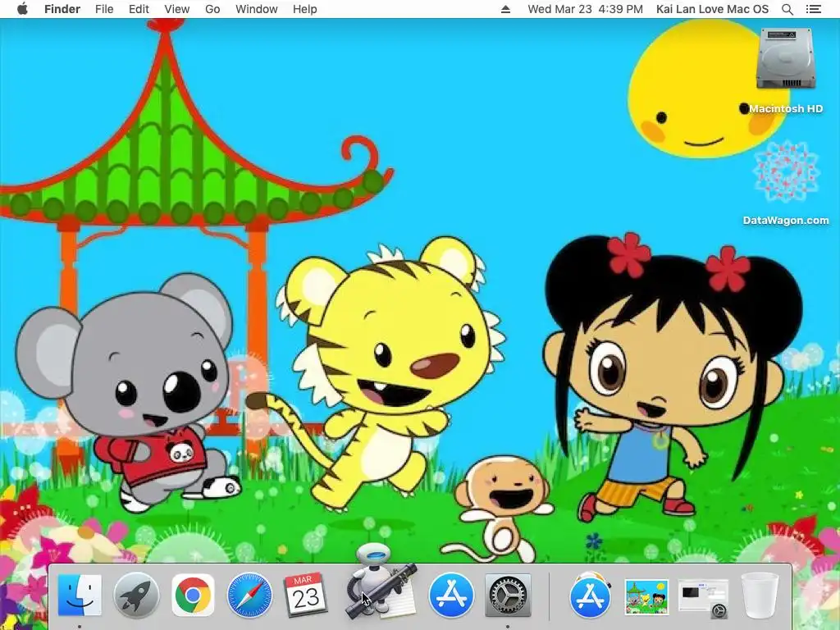Open System Preferences gear icon
The image size is (840, 630).
point(507,596)
